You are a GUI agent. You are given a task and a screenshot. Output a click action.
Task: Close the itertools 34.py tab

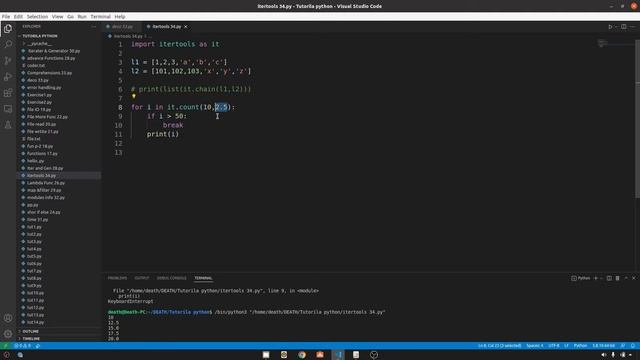coord(186,27)
